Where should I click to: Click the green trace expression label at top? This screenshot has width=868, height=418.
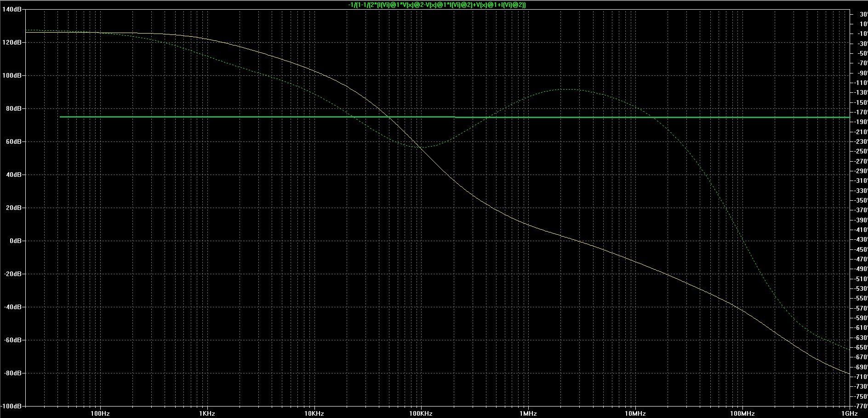coord(437,5)
